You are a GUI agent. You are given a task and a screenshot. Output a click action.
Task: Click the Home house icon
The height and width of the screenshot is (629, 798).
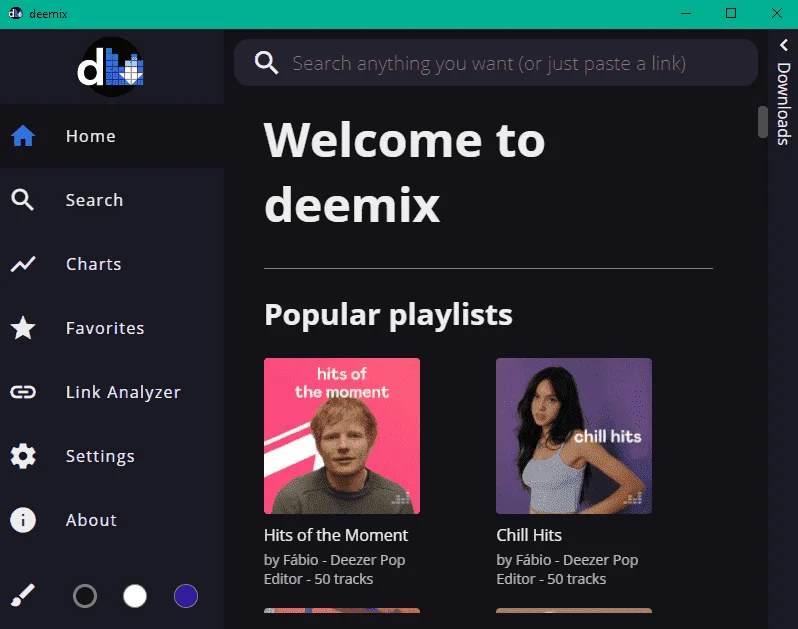23,136
